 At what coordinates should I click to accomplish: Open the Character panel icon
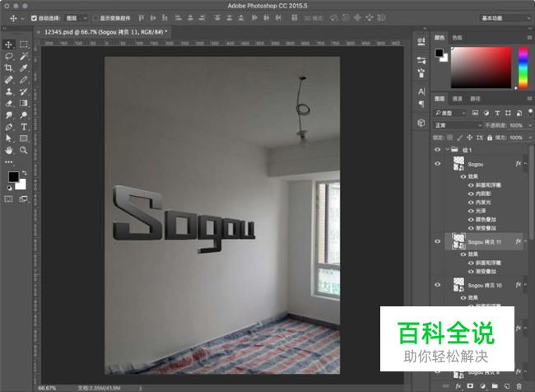(421, 91)
